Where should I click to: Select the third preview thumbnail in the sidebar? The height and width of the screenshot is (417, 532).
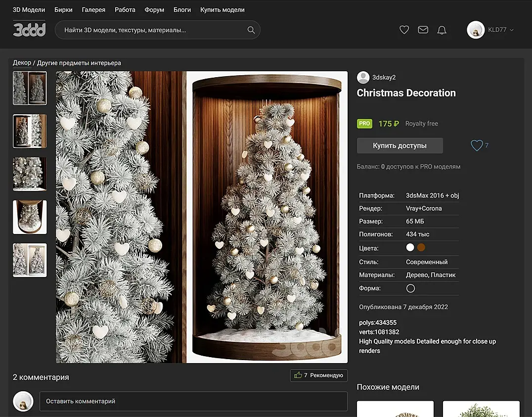(x=30, y=174)
